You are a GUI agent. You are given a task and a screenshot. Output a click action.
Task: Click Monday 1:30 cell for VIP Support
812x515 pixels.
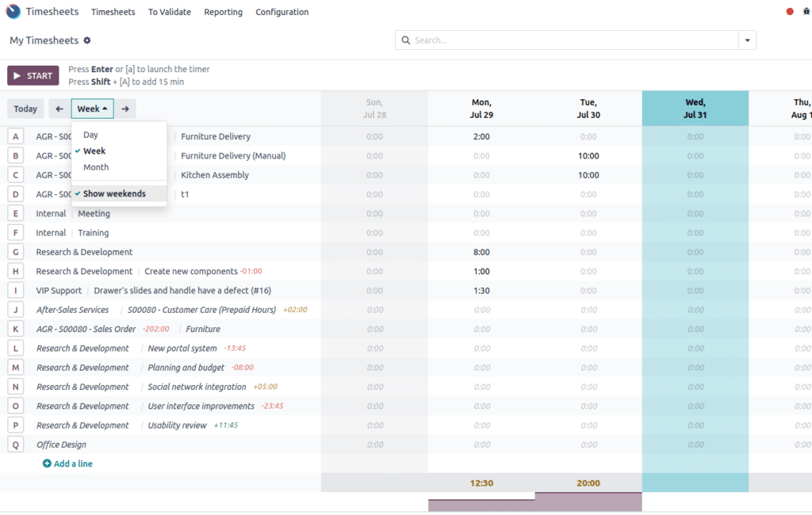481,290
